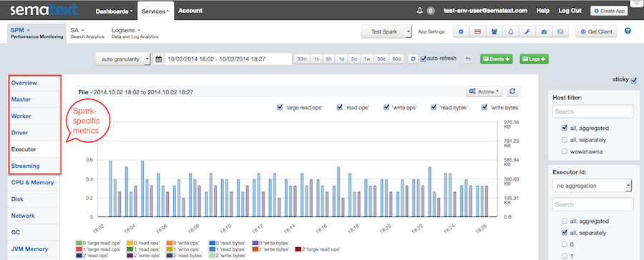Open the billing credit card icon
Viewport: 644px width, 260px height.
click(478, 32)
